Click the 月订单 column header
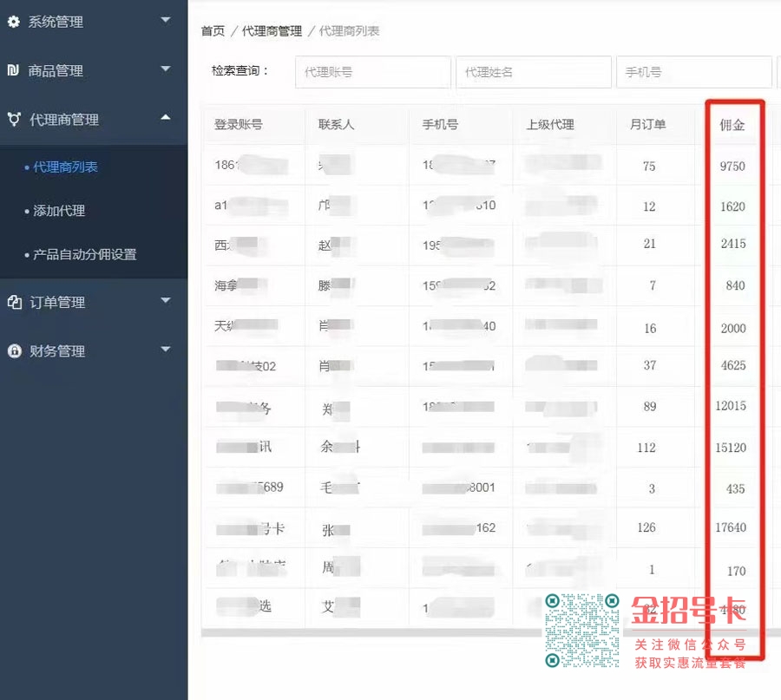The width and height of the screenshot is (781, 700). 647,124
